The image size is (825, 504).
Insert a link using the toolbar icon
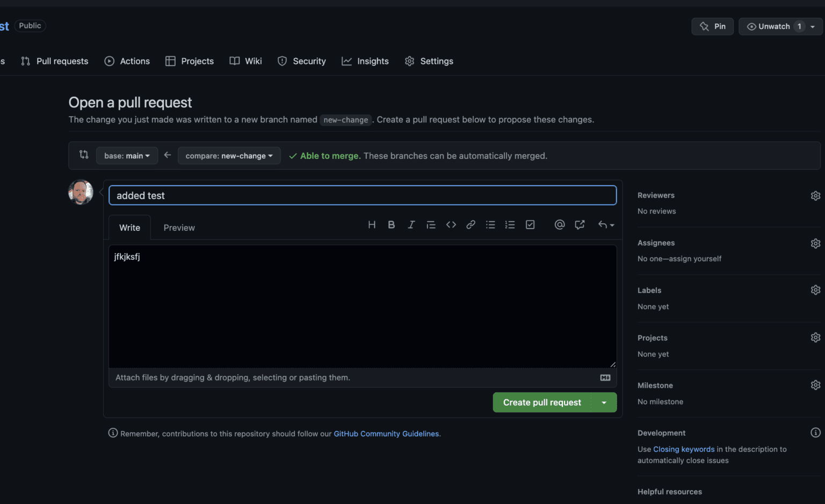click(471, 224)
